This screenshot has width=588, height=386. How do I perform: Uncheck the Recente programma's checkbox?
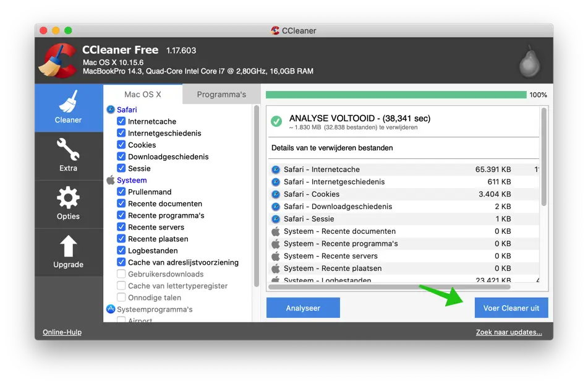[x=121, y=215]
